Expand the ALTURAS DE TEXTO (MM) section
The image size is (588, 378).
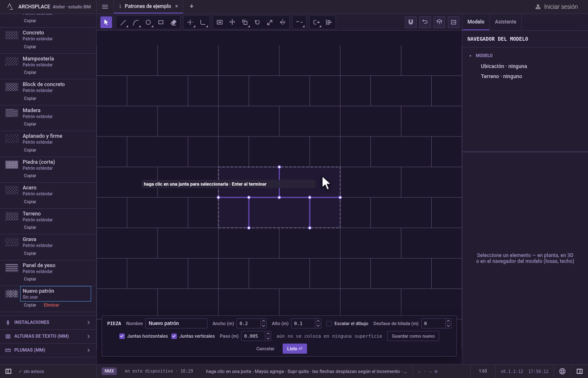(x=48, y=336)
